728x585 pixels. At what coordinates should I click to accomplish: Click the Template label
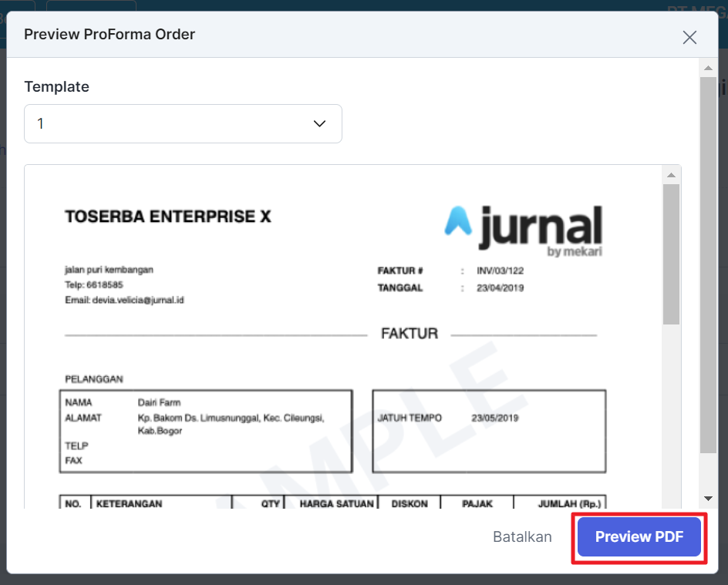tap(56, 87)
